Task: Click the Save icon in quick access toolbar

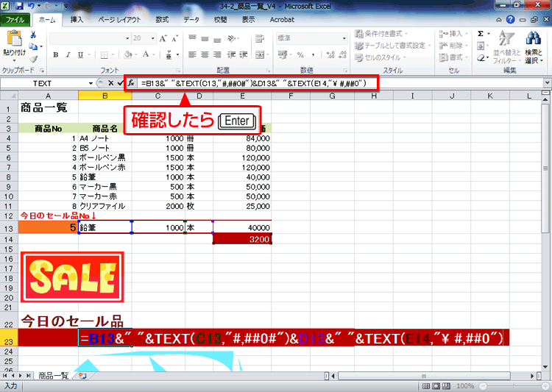Action: point(19,6)
